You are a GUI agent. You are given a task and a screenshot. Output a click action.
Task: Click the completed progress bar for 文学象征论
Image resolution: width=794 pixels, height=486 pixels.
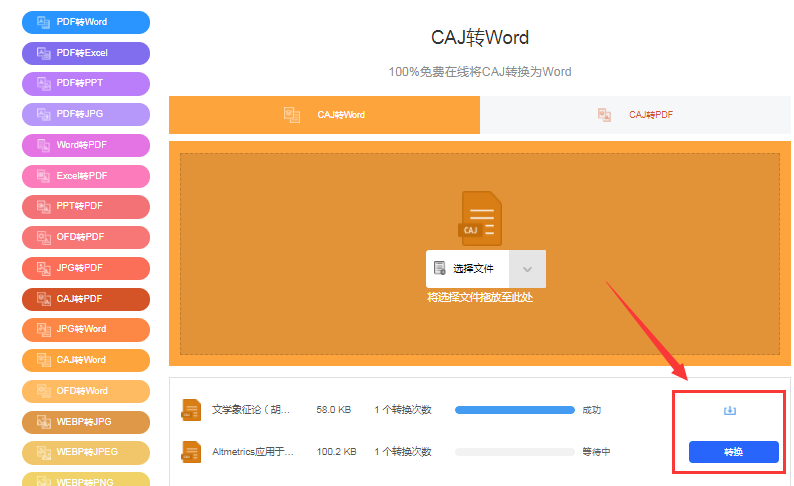click(514, 410)
